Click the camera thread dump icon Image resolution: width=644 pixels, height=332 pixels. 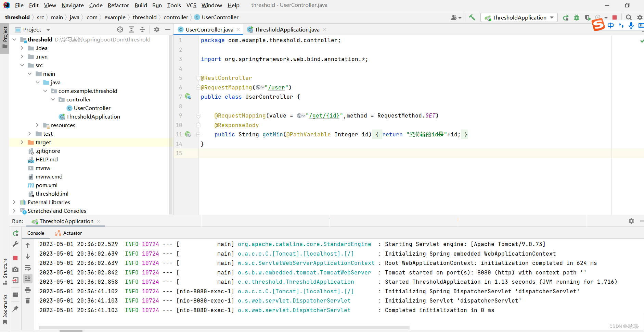tap(15, 269)
